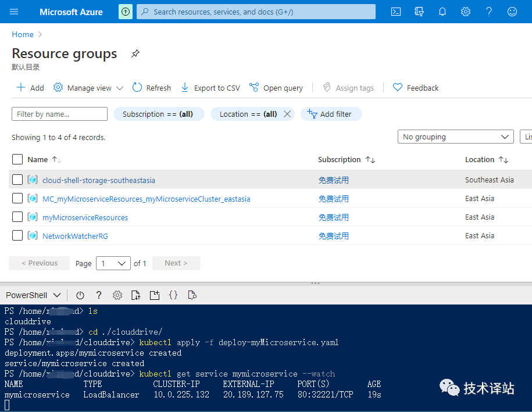This screenshot has width=532, height=412.
Task: Remove the Location filter with the X
Action: pos(287,114)
